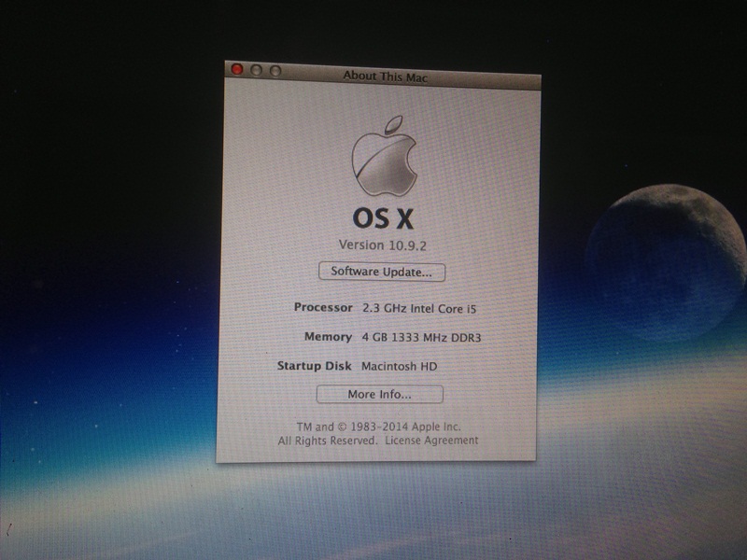The width and height of the screenshot is (747, 560).
Task: Click the 4 GB 1333 MHz DDR3 value
Action: point(428,337)
